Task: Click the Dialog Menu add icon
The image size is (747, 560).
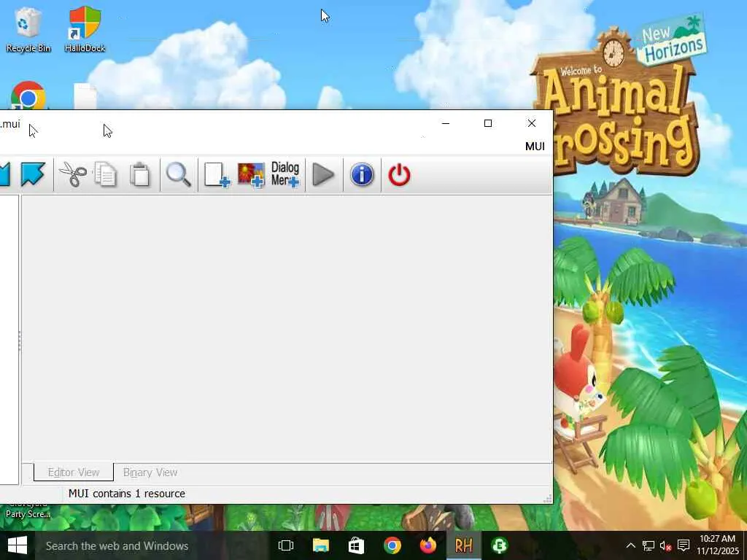Action: (285, 174)
